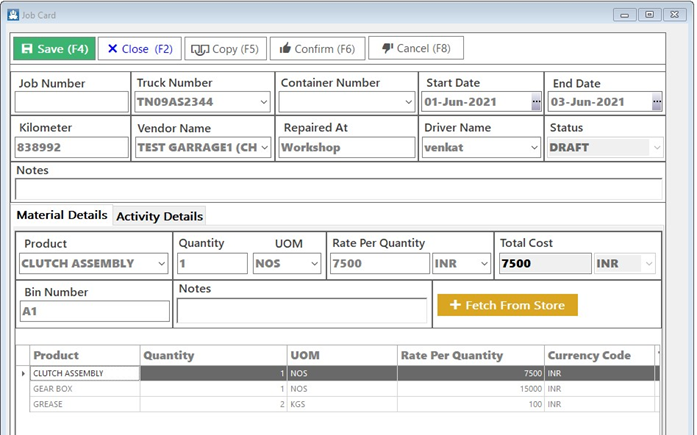Sort by UOM column header
Viewport: 697px width, 435px height.
pyautogui.click(x=342, y=355)
